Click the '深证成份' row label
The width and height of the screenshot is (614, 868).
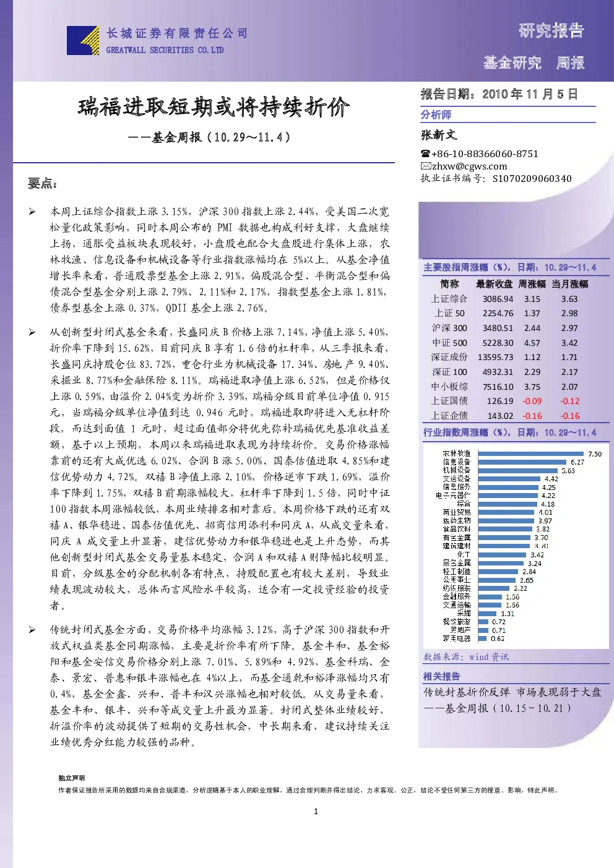[x=449, y=357]
